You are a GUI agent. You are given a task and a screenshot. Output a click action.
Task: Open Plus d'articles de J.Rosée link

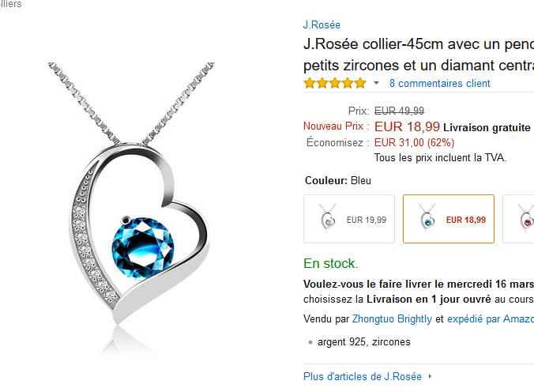363,376
